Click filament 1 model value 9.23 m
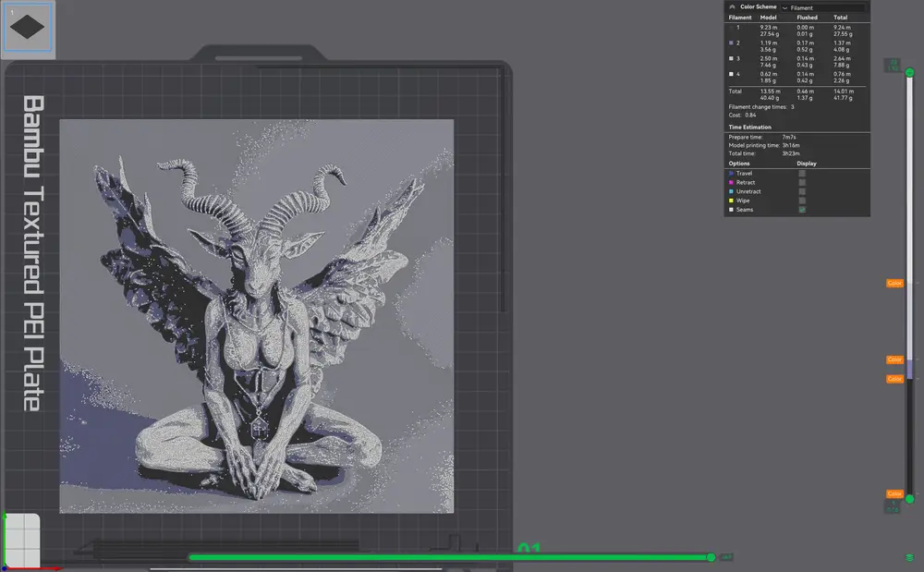This screenshot has height=572, width=924. (x=769, y=28)
